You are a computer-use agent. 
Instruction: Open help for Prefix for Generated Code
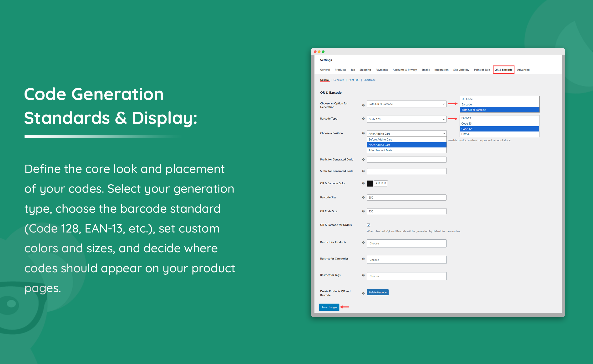point(363,159)
